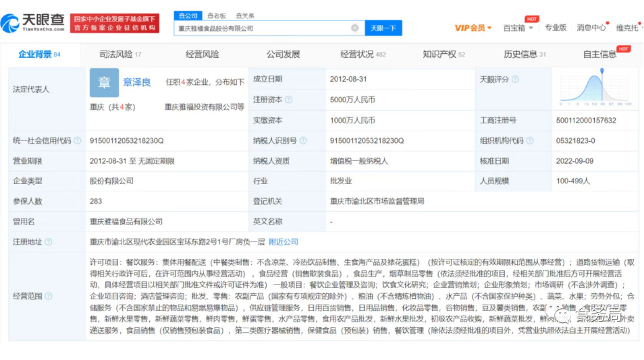Click the 章 avatar of the legal representative

click(104, 83)
